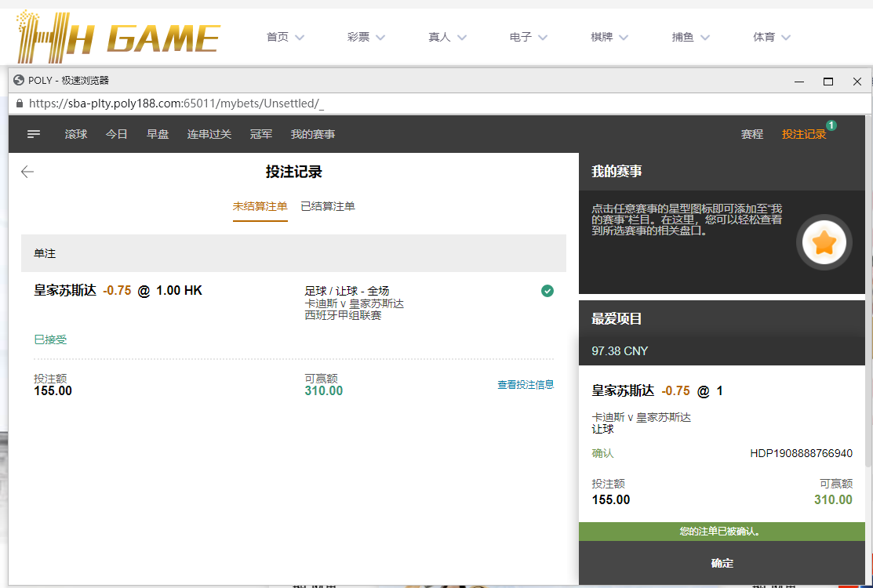Select the 未结算注单 tab

[x=260, y=206]
